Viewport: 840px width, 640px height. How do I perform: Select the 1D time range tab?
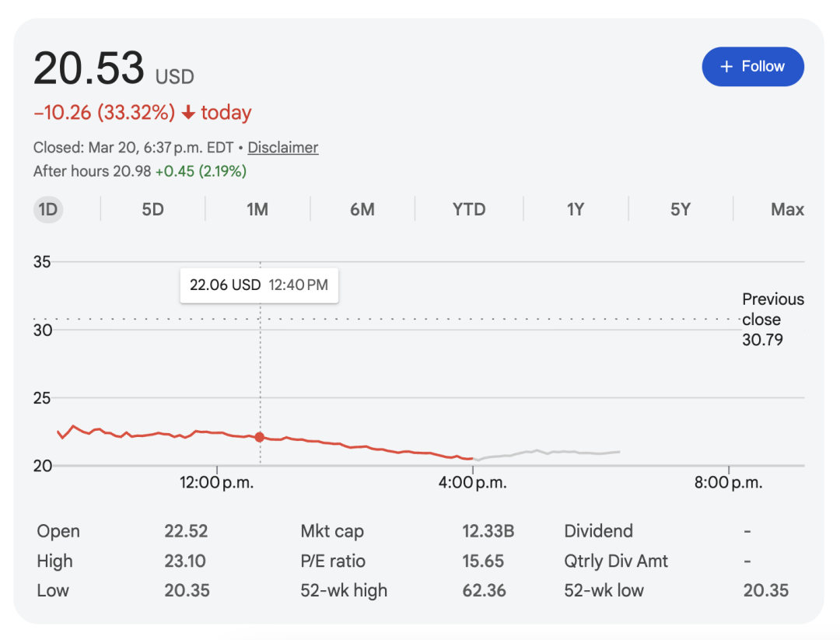tap(48, 209)
